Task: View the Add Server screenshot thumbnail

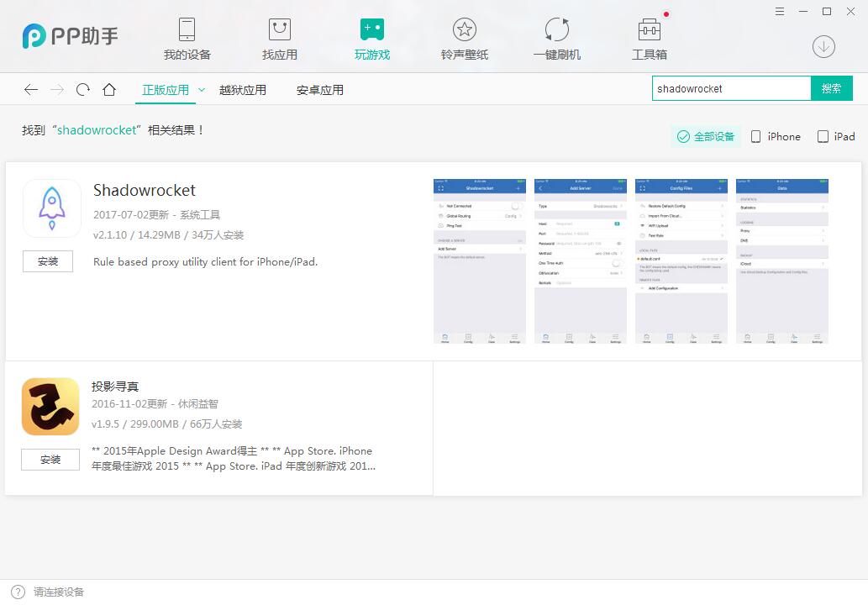Action: point(581,261)
